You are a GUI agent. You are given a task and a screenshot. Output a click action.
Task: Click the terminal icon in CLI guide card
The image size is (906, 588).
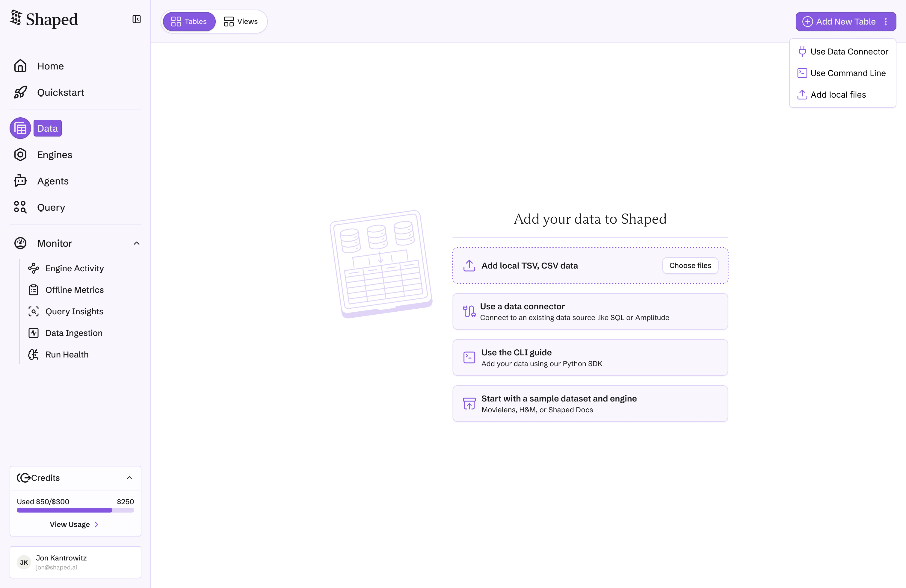tap(469, 357)
